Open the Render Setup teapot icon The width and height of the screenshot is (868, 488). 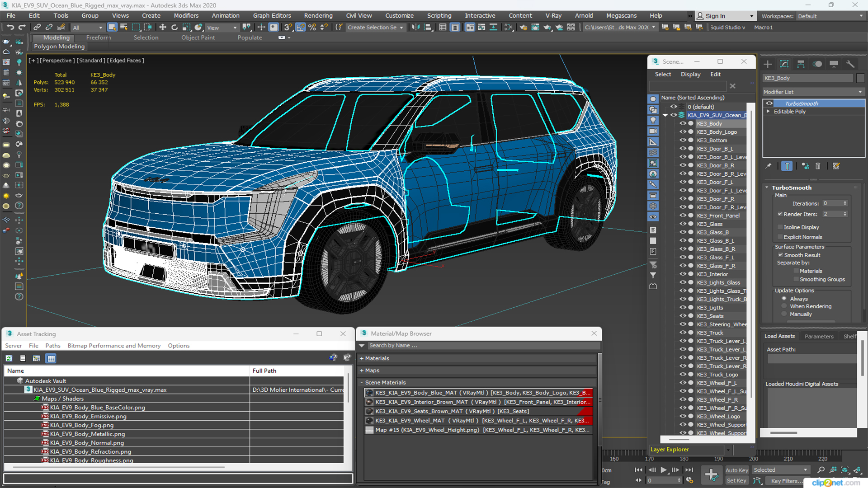coord(524,28)
